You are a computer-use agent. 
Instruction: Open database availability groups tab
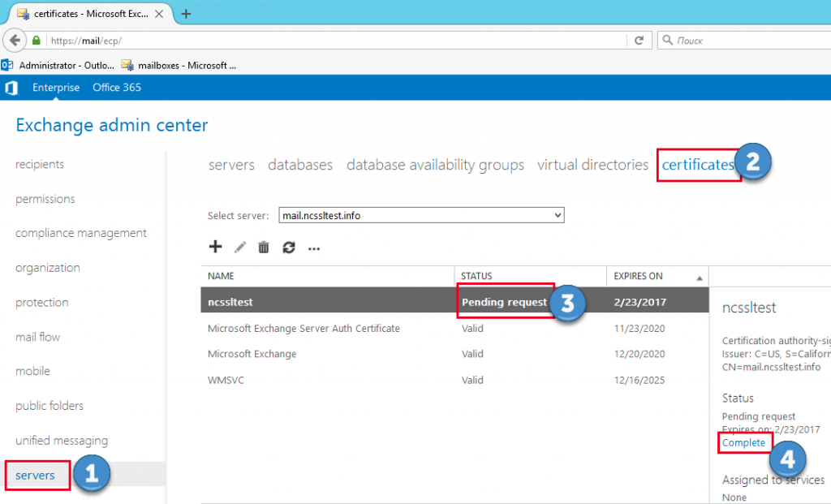coord(435,165)
